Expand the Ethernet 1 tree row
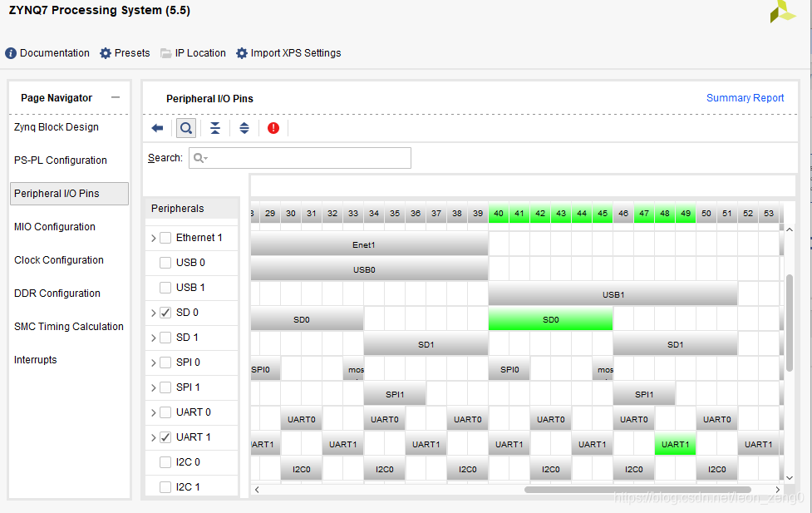 pyautogui.click(x=153, y=239)
